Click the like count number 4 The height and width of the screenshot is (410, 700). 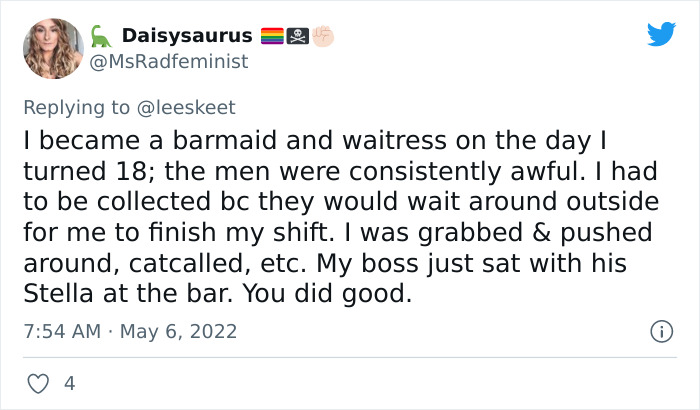70,384
